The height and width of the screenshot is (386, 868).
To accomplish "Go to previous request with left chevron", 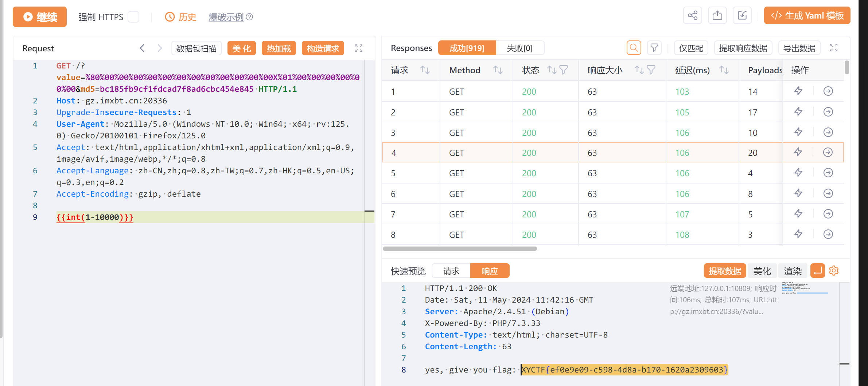I will pyautogui.click(x=142, y=48).
